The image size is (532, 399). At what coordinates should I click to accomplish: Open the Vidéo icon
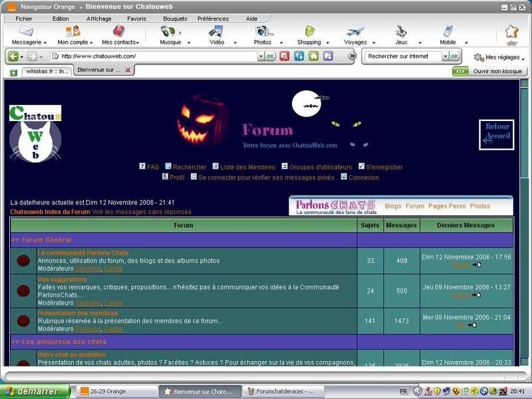click(215, 31)
